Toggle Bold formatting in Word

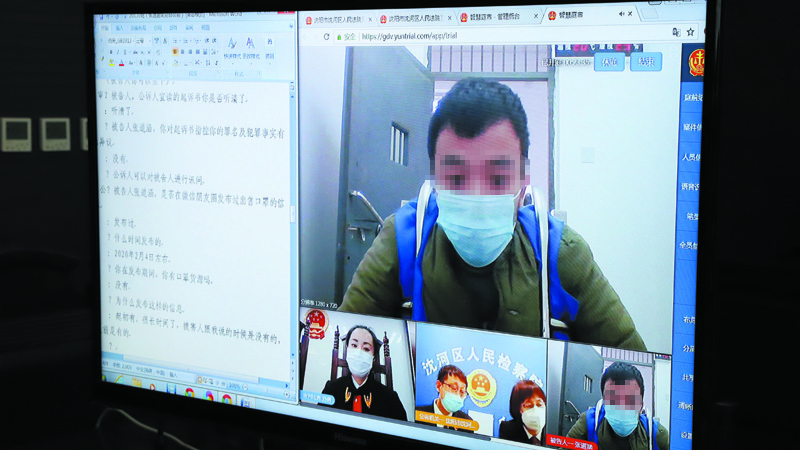[x=111, y=52]
